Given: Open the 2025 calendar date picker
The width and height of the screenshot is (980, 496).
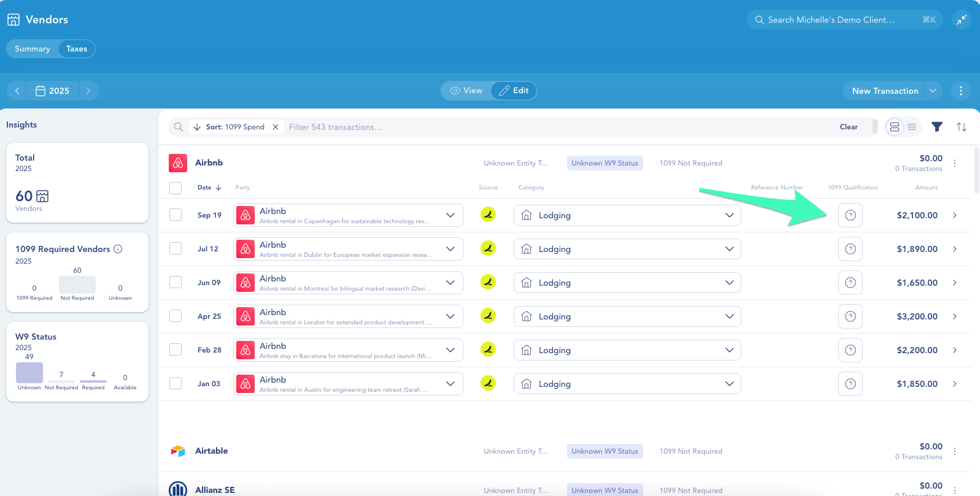Looking at the screenshot, I should [52, 91].
